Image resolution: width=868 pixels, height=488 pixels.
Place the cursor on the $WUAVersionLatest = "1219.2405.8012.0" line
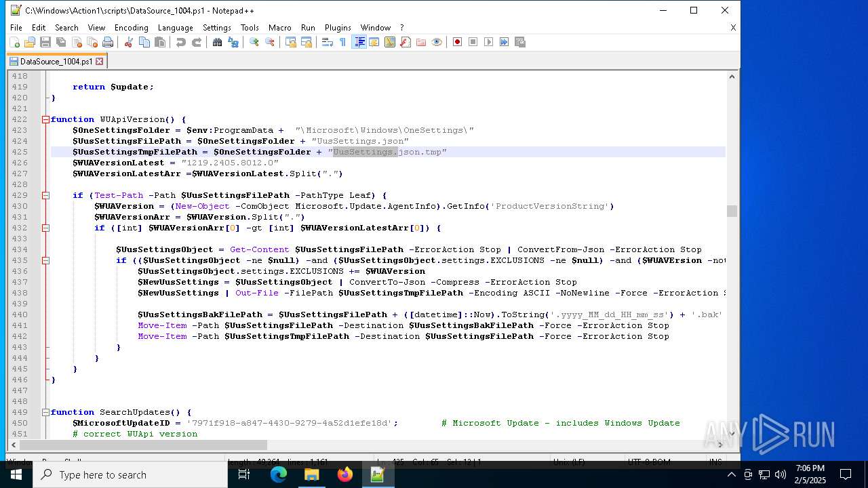(x=176, y=163)
